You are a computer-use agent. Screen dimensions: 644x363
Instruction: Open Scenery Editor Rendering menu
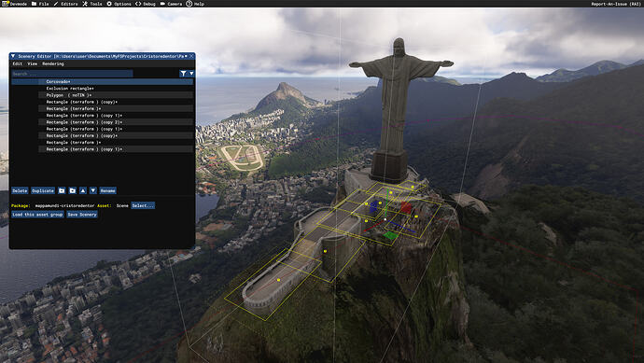tap(53, 63)
